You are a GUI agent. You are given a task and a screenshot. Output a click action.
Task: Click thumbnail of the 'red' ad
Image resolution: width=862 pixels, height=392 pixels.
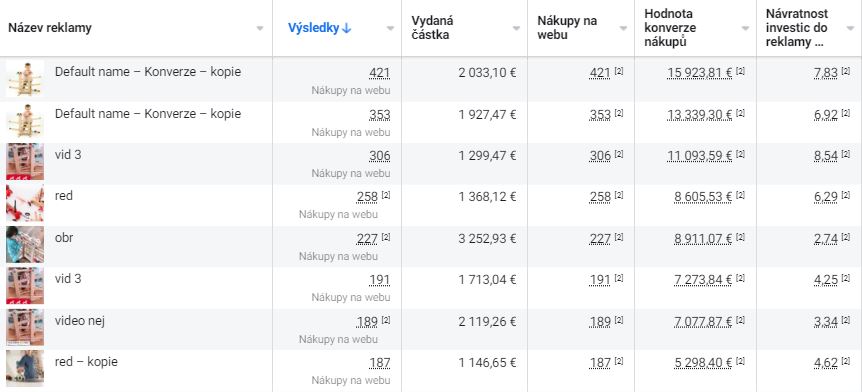(x=25, y=203)
